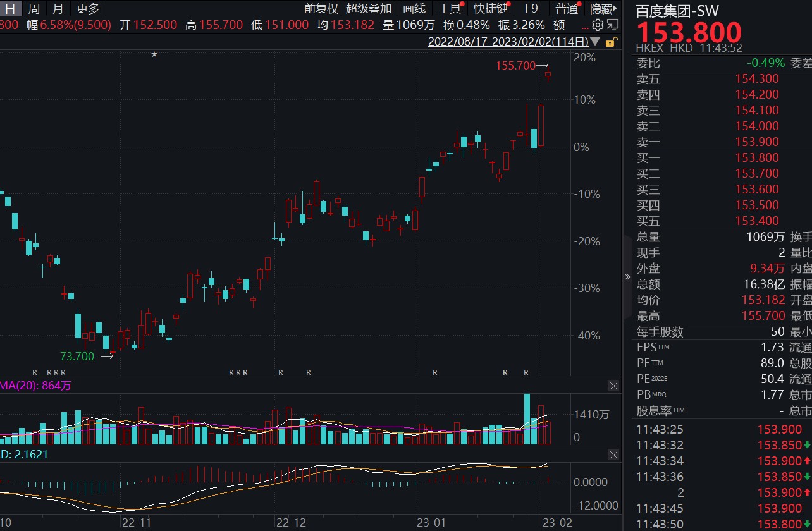Collapse the right quote panel using the chevron
This screenshot has height=531, width=812.
click(x=627, y=277)
